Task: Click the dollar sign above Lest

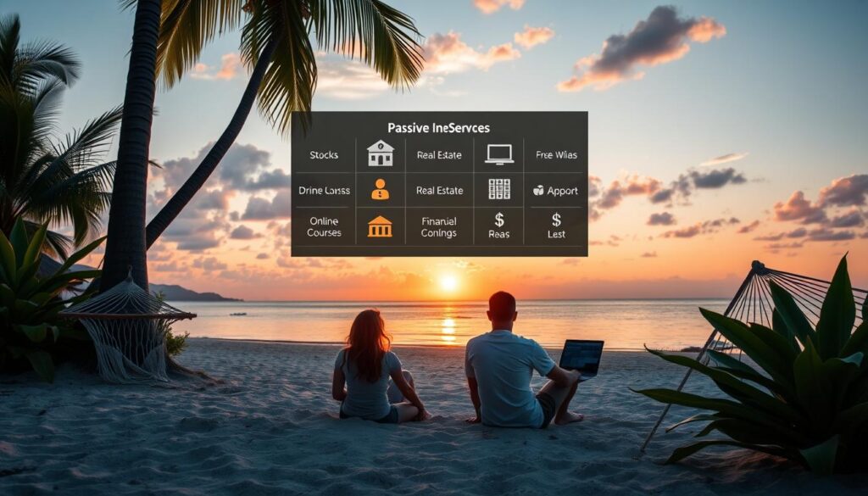Action: coord(556,220)
